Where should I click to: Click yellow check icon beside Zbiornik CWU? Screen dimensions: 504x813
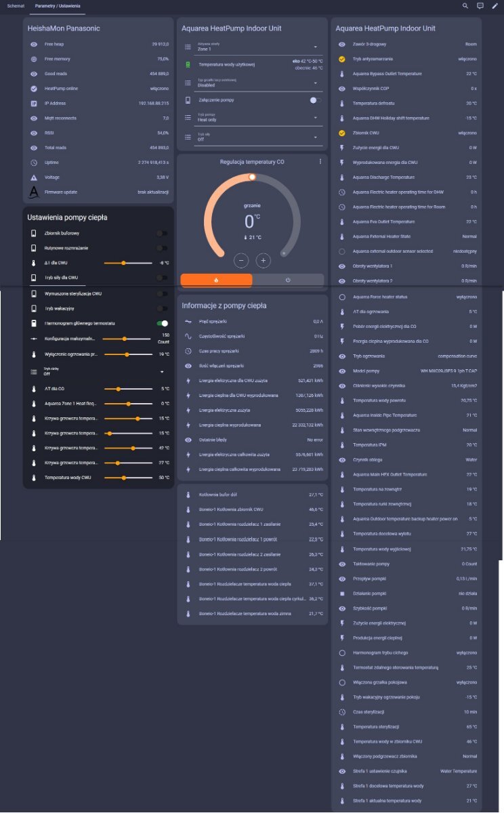(342, 133)
